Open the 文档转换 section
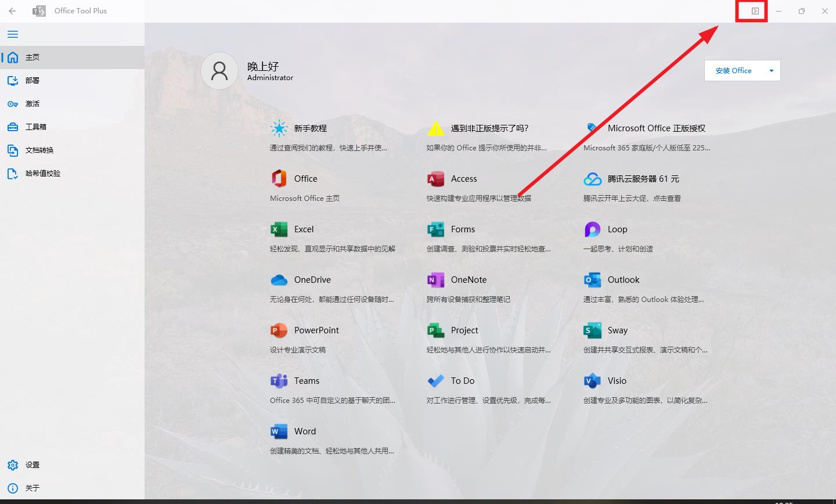 (x=39, y=150)
